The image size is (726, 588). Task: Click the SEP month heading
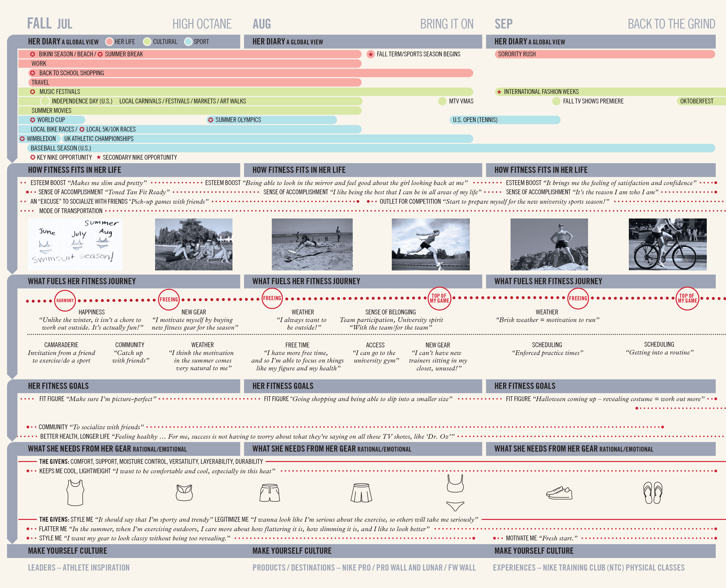point(504,24)
